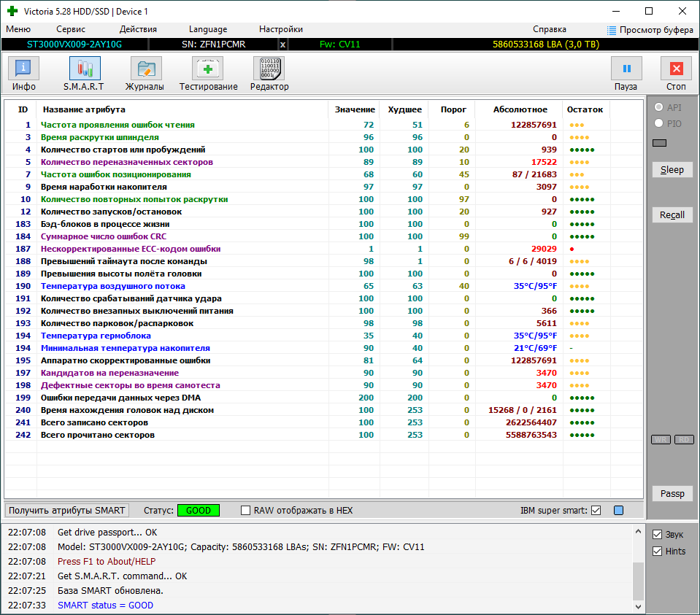Image resolution: width=700 pixels, height=615 pixels.
Task: Toggle the IBM super smart checkbox
Action: 596,511
